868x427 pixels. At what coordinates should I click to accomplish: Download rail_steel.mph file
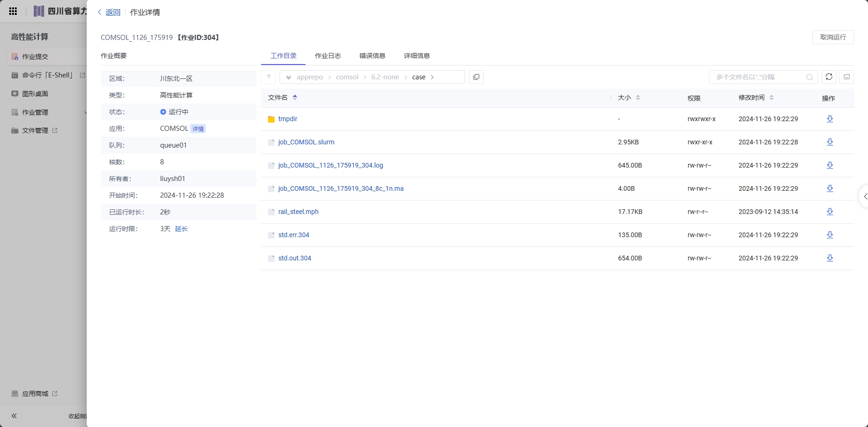(830, 212)
